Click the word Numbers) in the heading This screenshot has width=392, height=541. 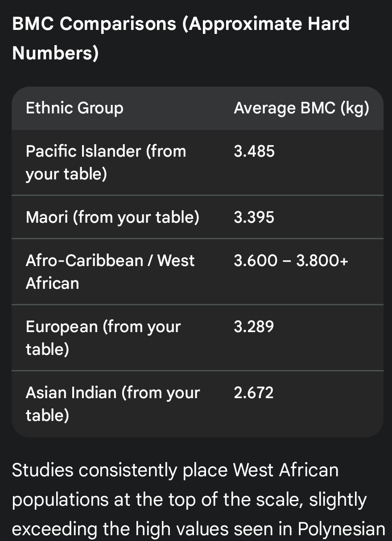(55, 53)
